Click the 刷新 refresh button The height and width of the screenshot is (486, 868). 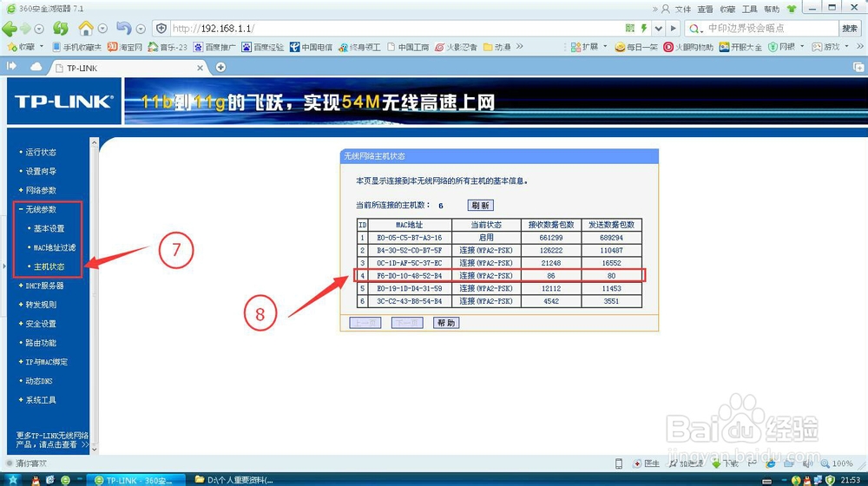pos(480,205)
